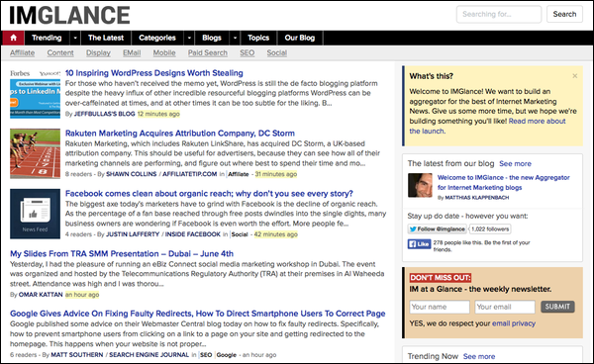The width and height of the screenshot is (594, 364).
Task: Click the runners track thumbnail
Action: click(35, 153)
